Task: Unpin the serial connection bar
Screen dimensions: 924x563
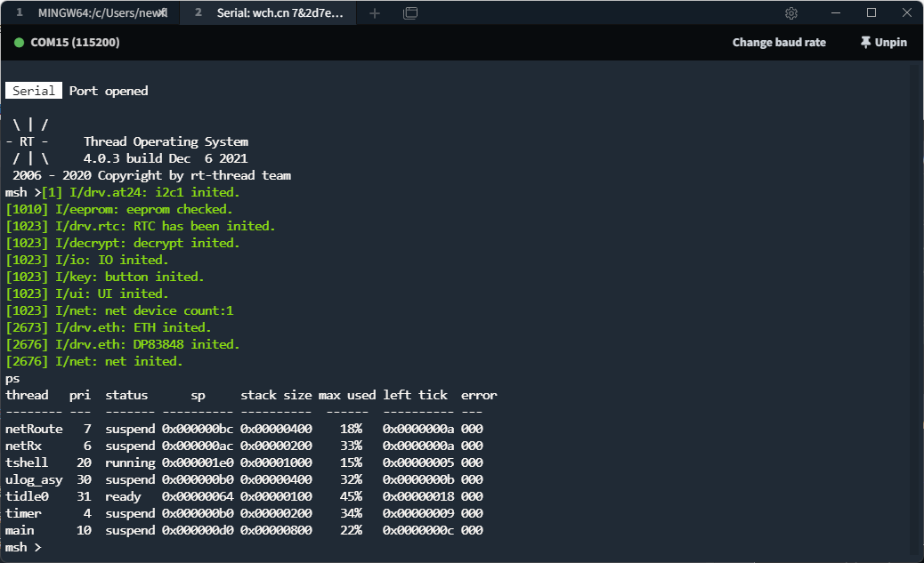Action: tap(883, 43)
